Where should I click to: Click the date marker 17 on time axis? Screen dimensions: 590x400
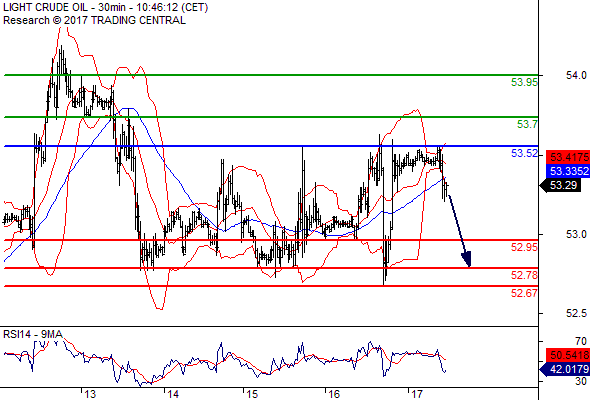[416, 394]
